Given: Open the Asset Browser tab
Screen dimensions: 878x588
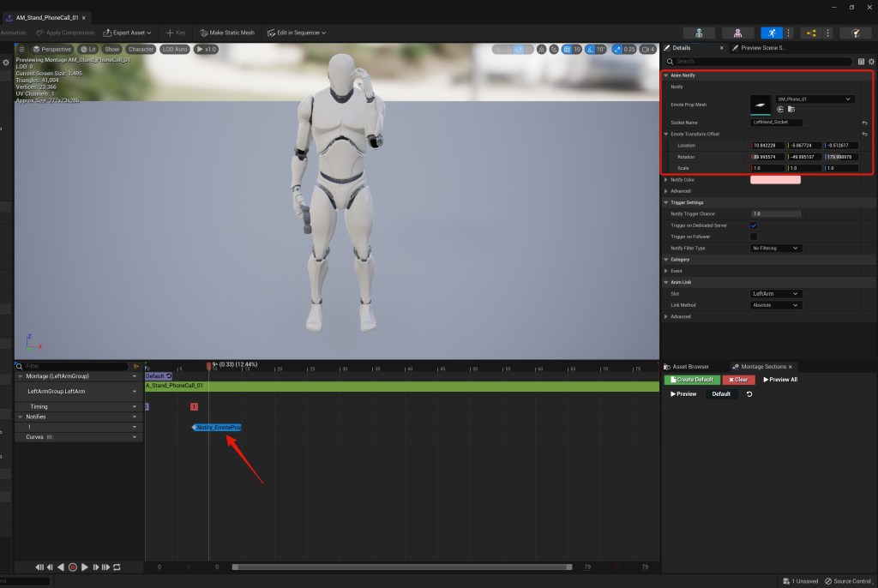Looking at the screenshot, I should (x=692, y=366).
